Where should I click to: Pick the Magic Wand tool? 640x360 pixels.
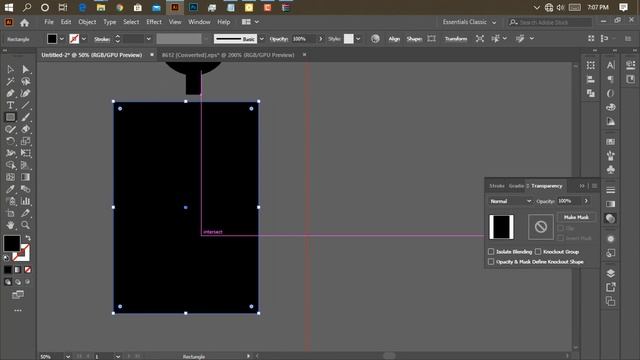tap(10, 82)
